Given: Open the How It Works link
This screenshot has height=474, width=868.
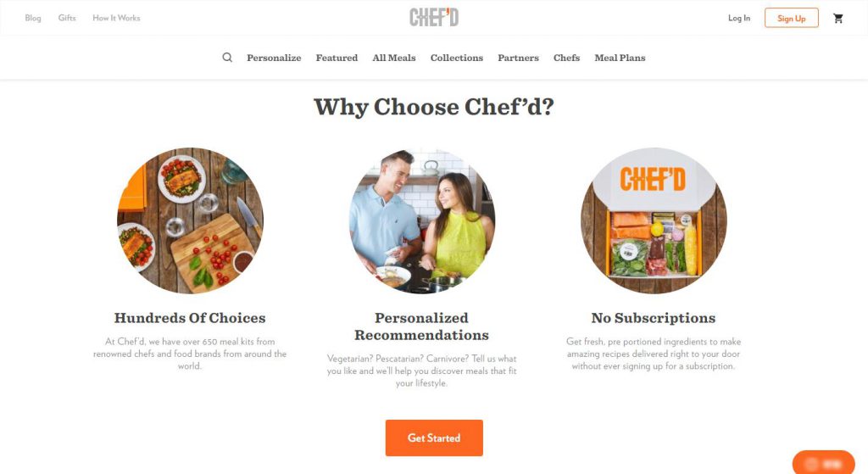Looking at the screenshot, I should 116,18.
